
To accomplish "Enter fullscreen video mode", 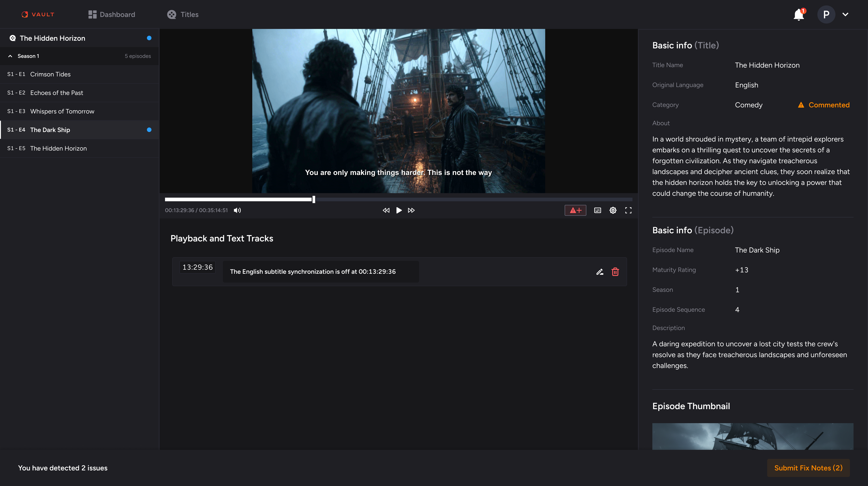I will click(x=628, y=210).
